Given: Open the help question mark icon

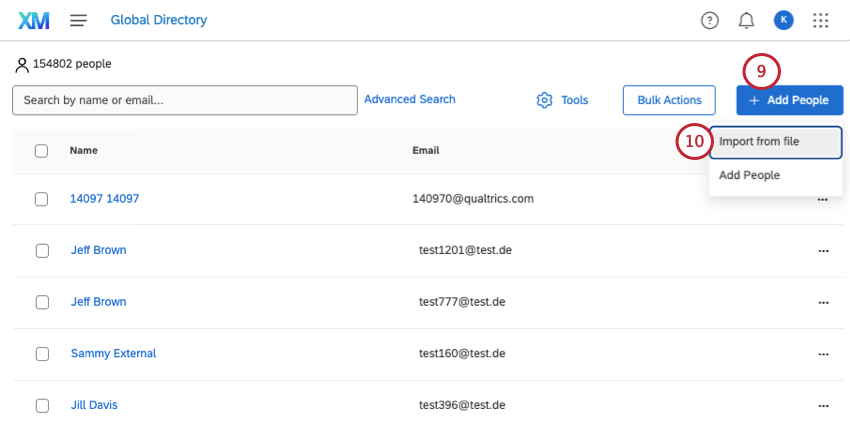Looking at the screenshot, I should click(710, 20).
